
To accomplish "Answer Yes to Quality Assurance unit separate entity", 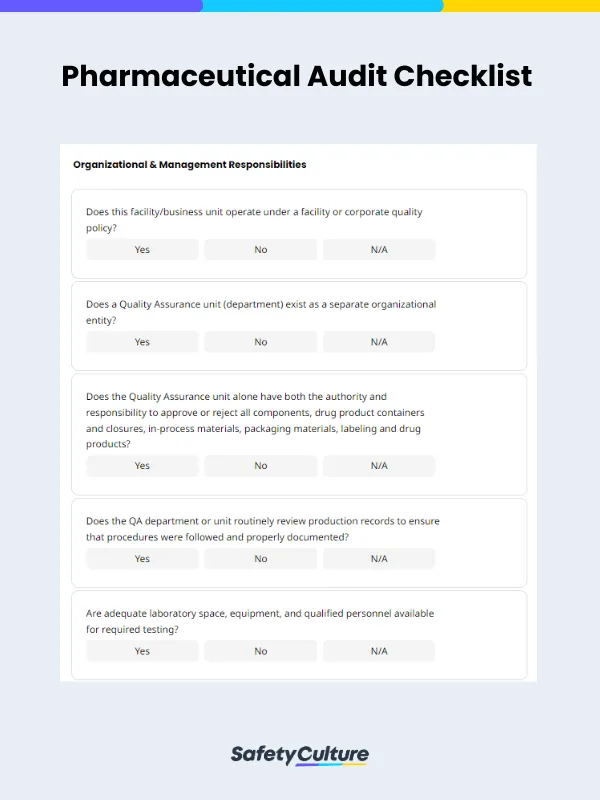I will point(142,342).
